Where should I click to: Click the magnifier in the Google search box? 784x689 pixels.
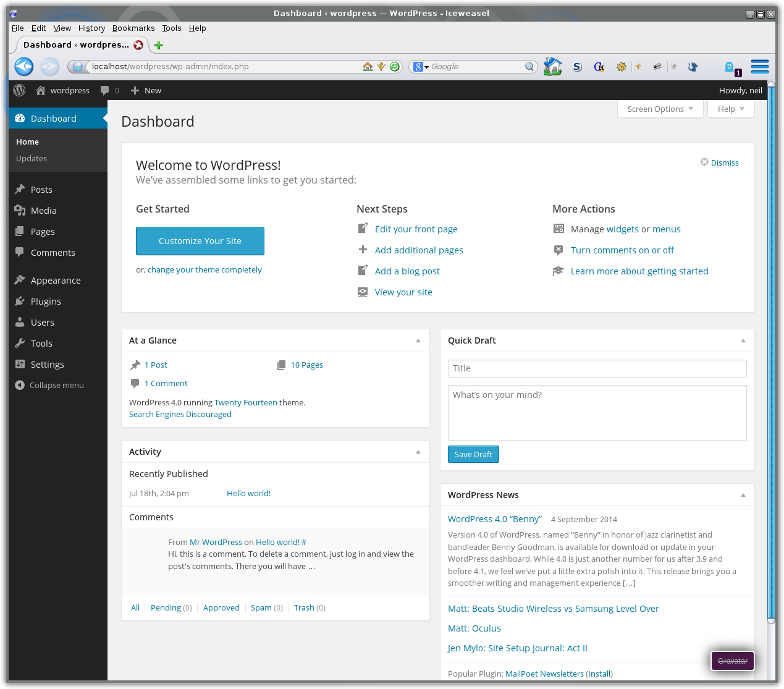tap(529, 66)
